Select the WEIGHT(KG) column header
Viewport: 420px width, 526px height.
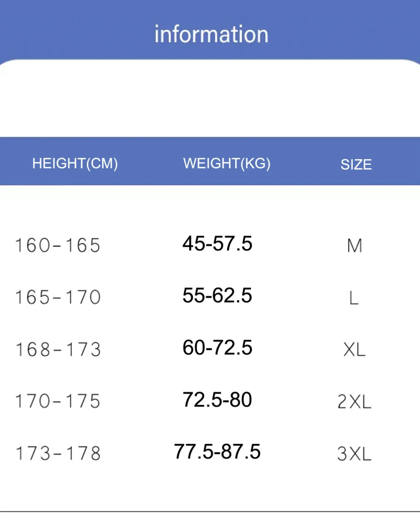[227, 164]
